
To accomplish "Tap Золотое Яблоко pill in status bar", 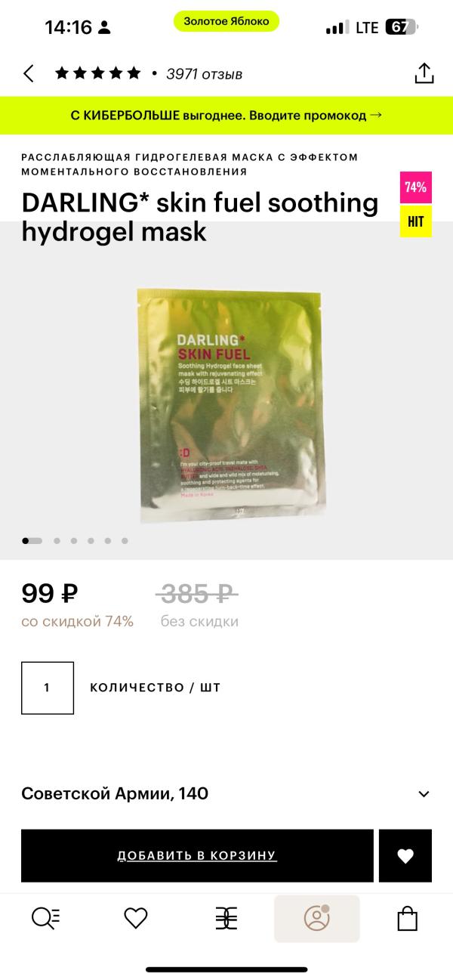I will [x=226, y=21].
